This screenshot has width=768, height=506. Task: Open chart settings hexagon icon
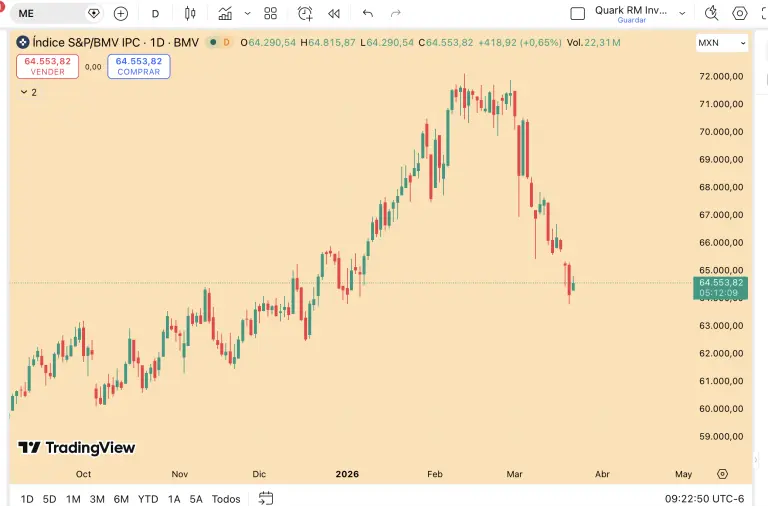coord(740,14)
